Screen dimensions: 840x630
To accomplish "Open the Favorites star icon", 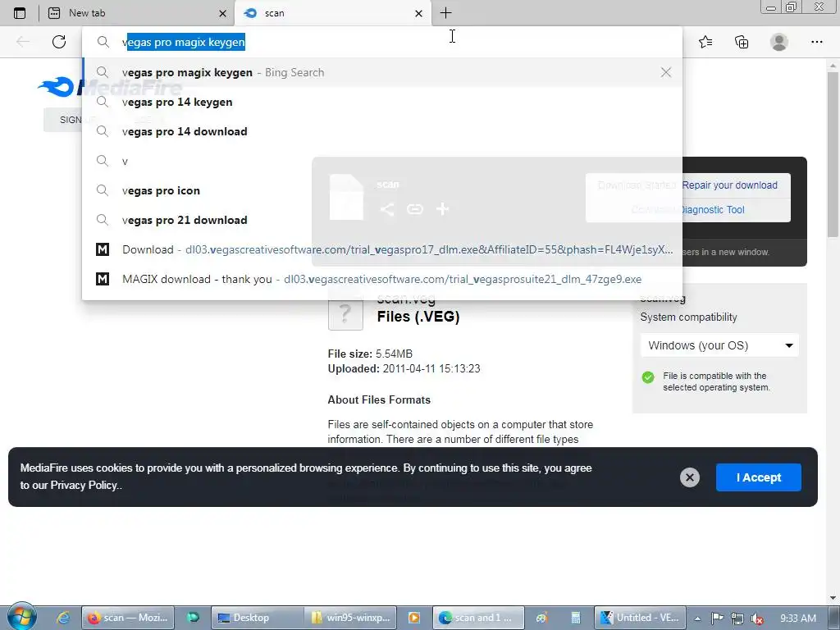I will pos(705,42).
